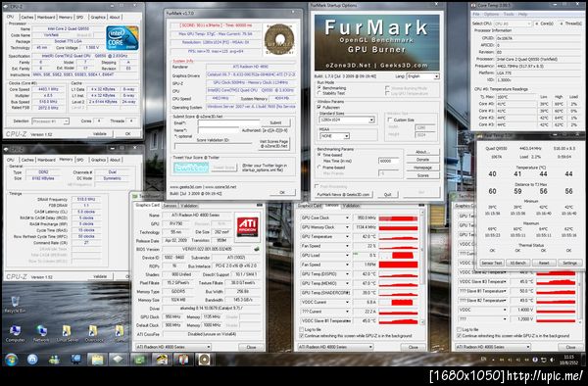The image size is (588, 386).
Task: Open the Computer desktop icon
Action: click(15, 333)
